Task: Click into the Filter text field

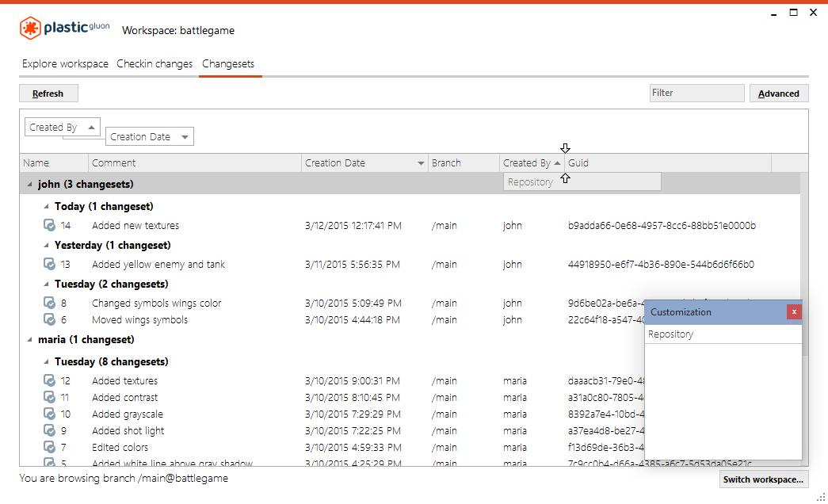Action: [x=696, y=93]
